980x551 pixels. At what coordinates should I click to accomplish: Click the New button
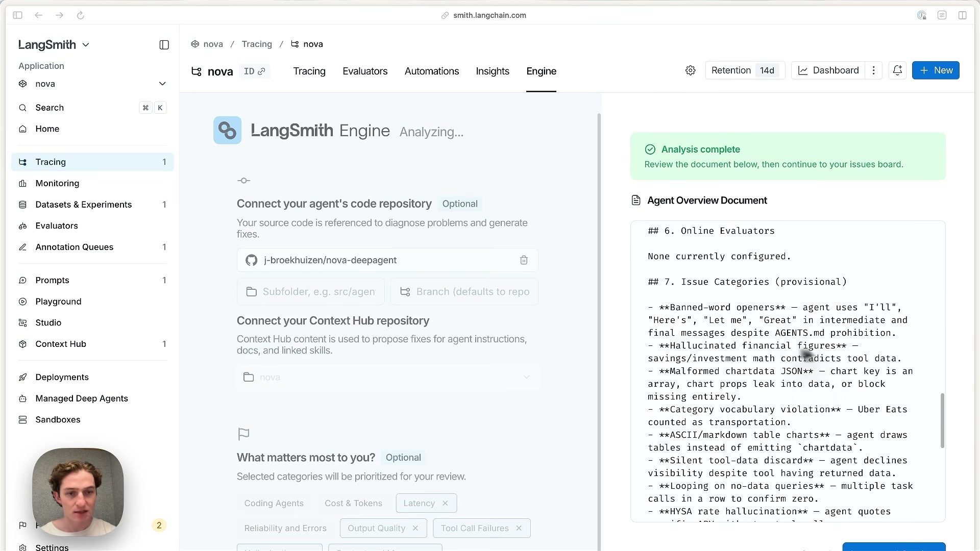(x=936, y=70)
